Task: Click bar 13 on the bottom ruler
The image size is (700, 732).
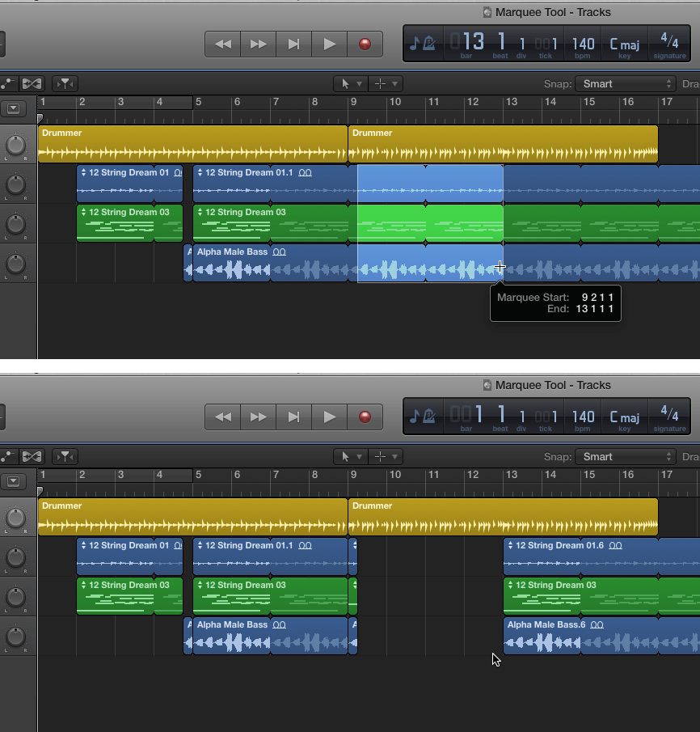Action: coord(512,474)
